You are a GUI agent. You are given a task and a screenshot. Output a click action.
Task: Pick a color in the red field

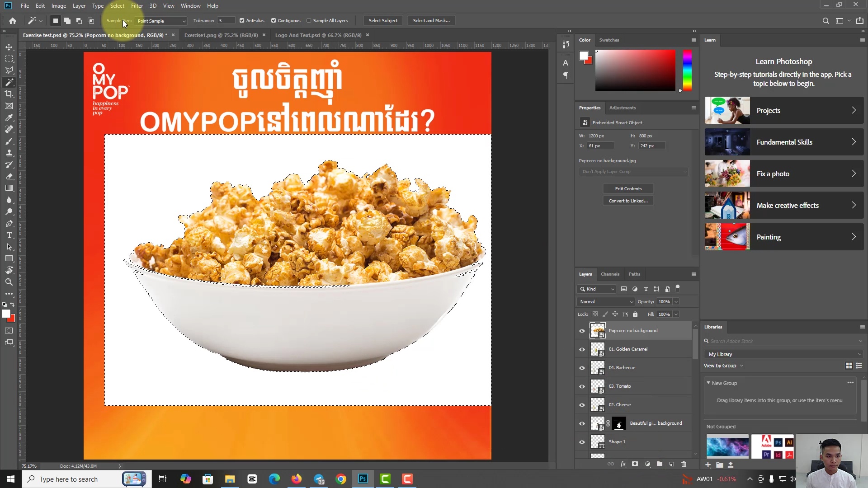[635, 70]
